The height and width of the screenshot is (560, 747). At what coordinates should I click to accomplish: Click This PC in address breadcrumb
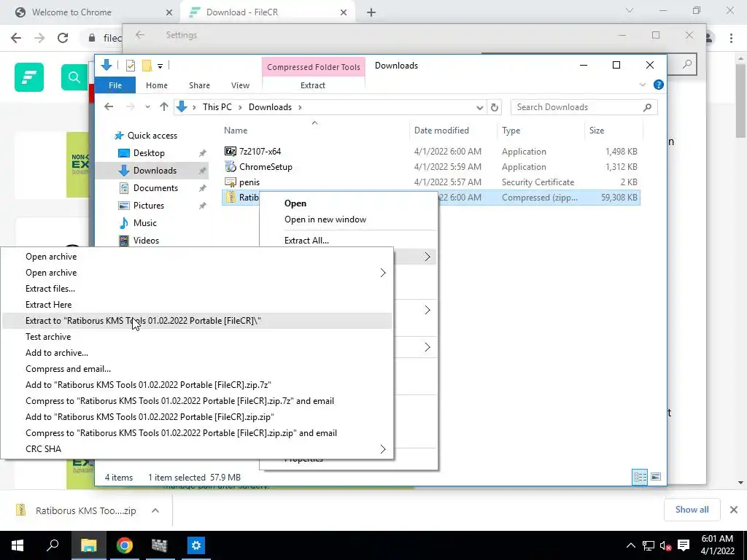[217, 107]
